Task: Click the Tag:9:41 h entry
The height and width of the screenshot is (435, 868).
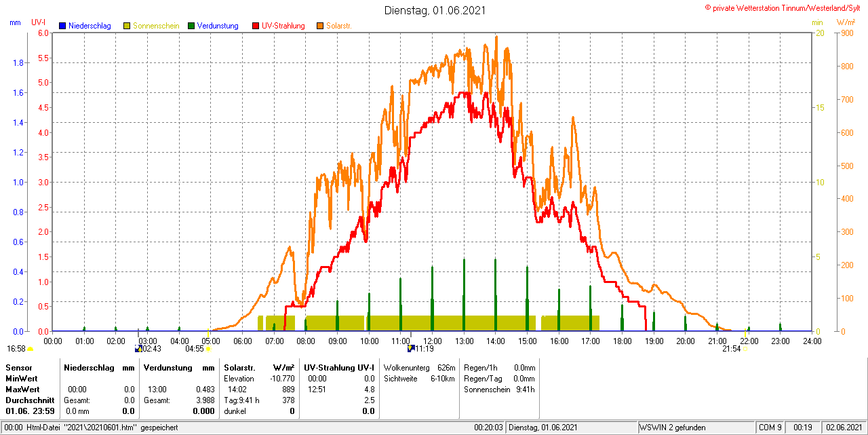Action: 242,400
